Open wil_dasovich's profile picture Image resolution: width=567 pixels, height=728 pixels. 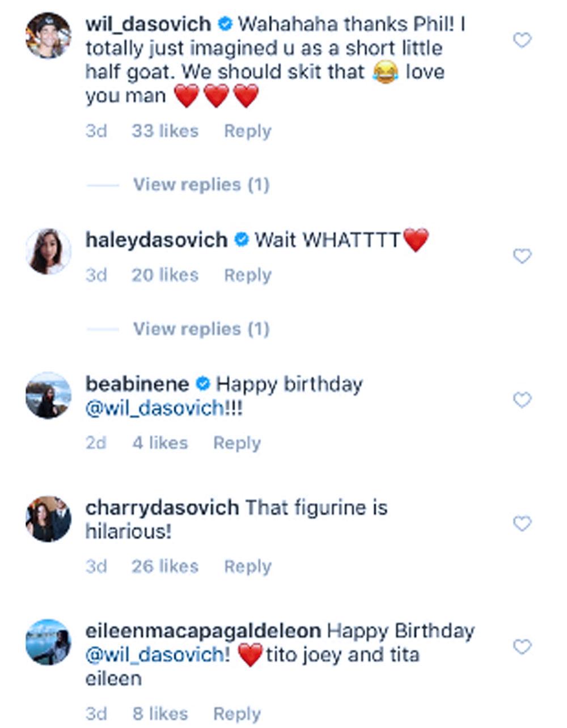click(x=48, y=35)
